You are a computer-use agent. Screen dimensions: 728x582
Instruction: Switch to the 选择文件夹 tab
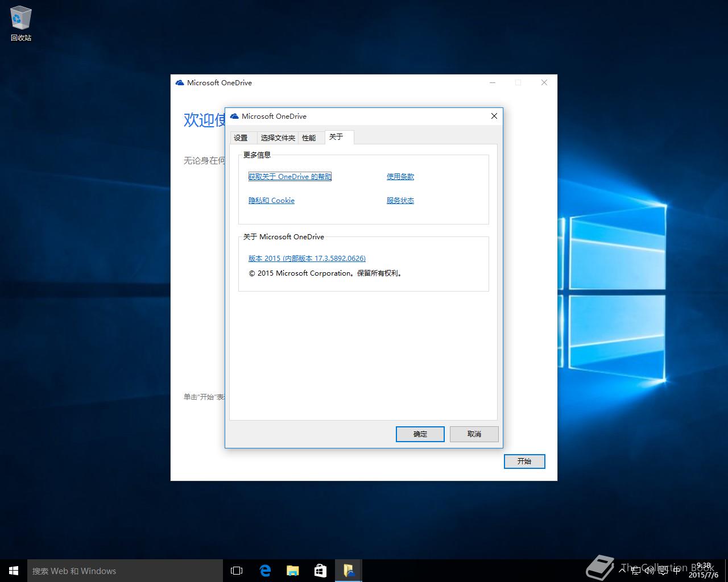coord(278,138)
